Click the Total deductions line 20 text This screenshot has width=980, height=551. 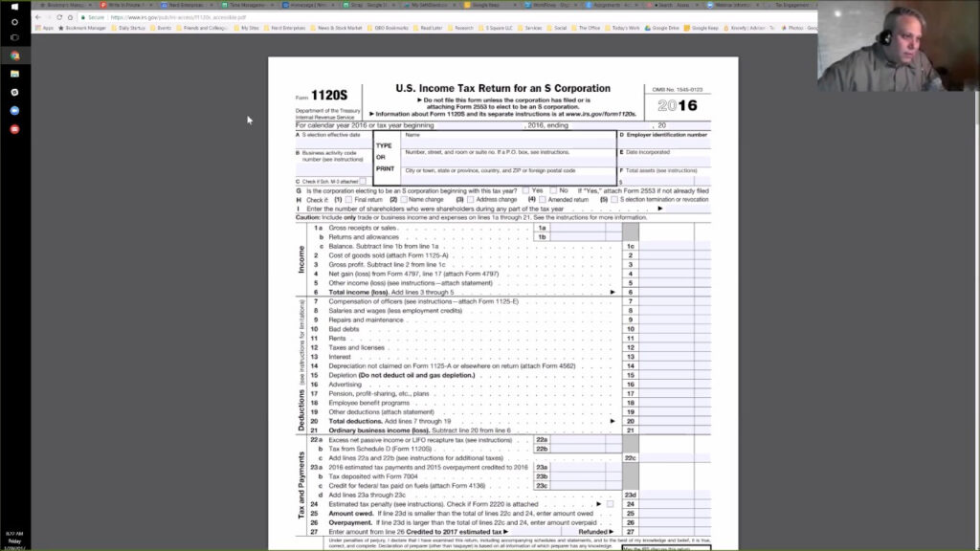(x=390, y=421)
